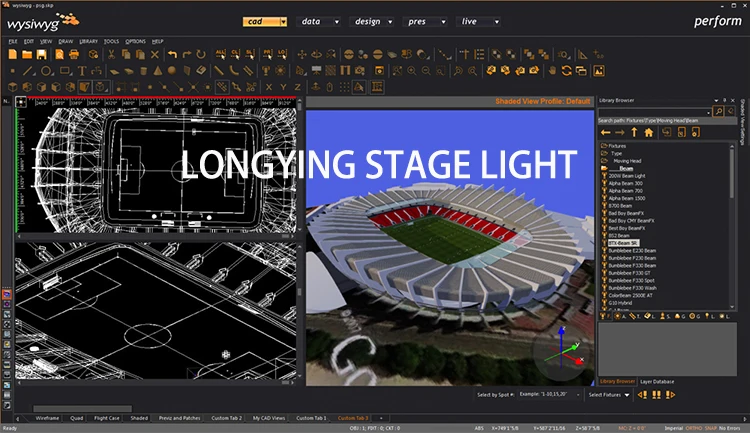Click the library search magnifier button
Image resolution: width=750 pixels, height=433 pixels.
(x=718, y=111)
